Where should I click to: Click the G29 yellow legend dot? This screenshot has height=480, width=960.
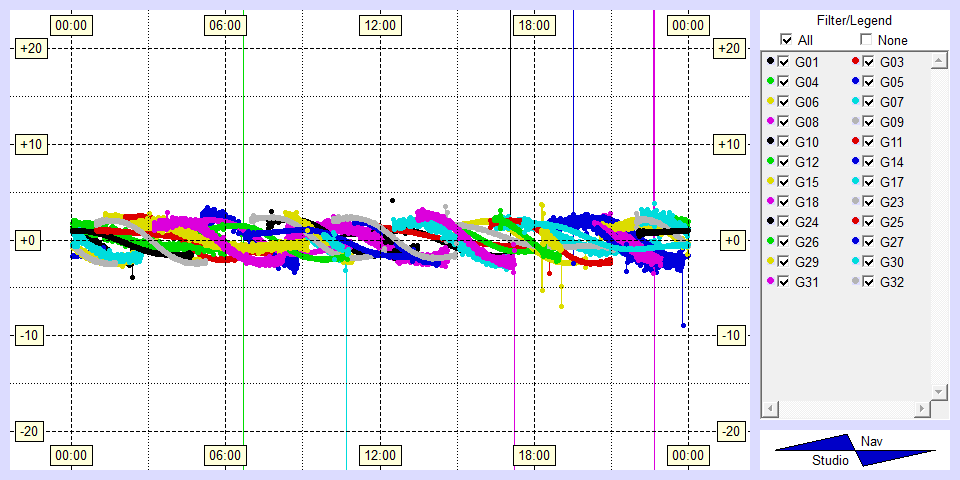770,262
